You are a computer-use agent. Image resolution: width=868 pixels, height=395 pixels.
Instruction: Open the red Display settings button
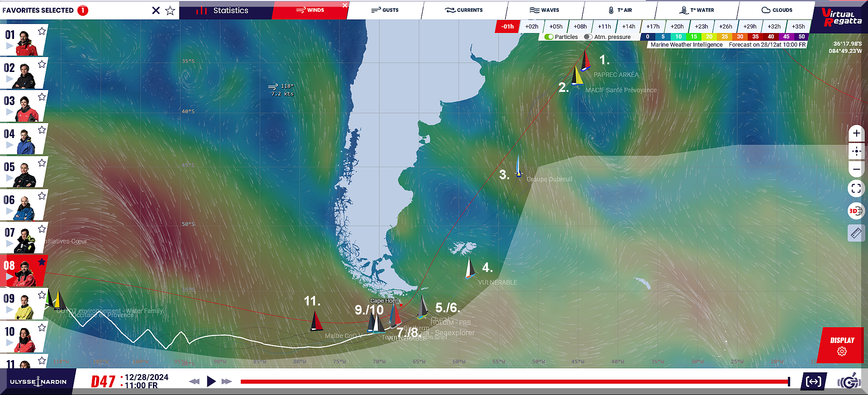[x=842, y=345]
